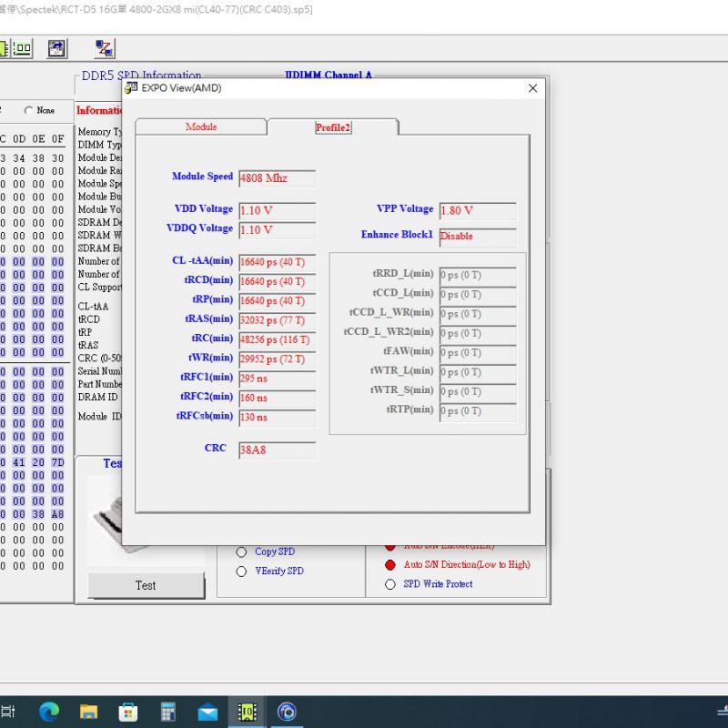The width and height of the screenshot is (728, 728).
Task: Click the tCCD_L(min) value field
Action: click(x=478, y=295)
